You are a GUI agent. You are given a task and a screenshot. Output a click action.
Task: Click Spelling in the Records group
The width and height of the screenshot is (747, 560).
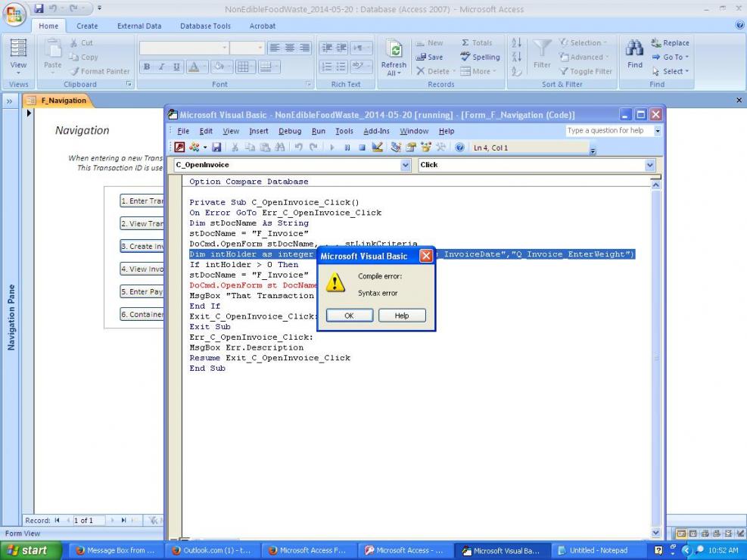[480, 58]
